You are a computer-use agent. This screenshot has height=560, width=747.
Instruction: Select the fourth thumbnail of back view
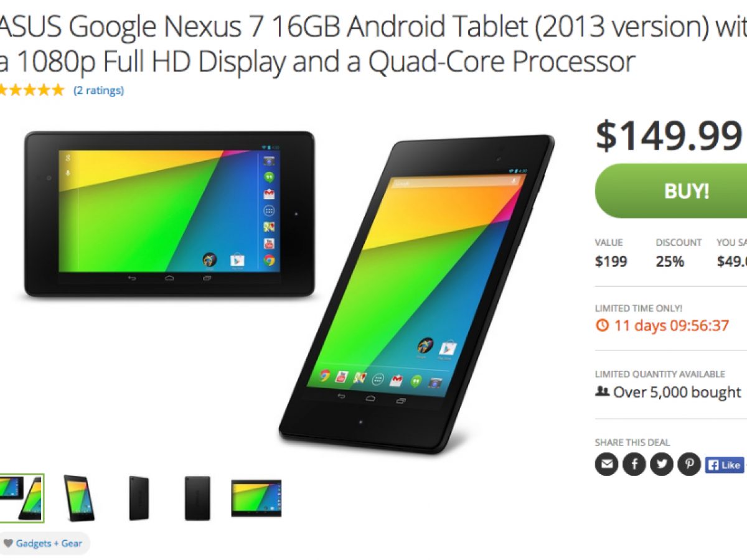197,498
